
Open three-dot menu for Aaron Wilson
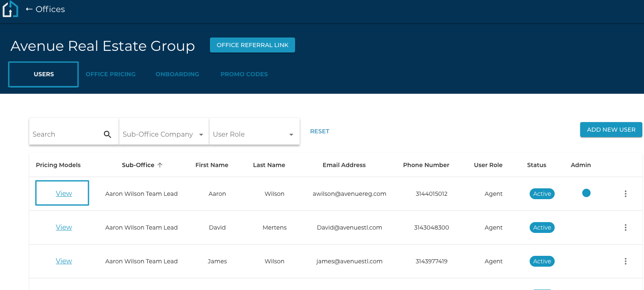point(625,194)
